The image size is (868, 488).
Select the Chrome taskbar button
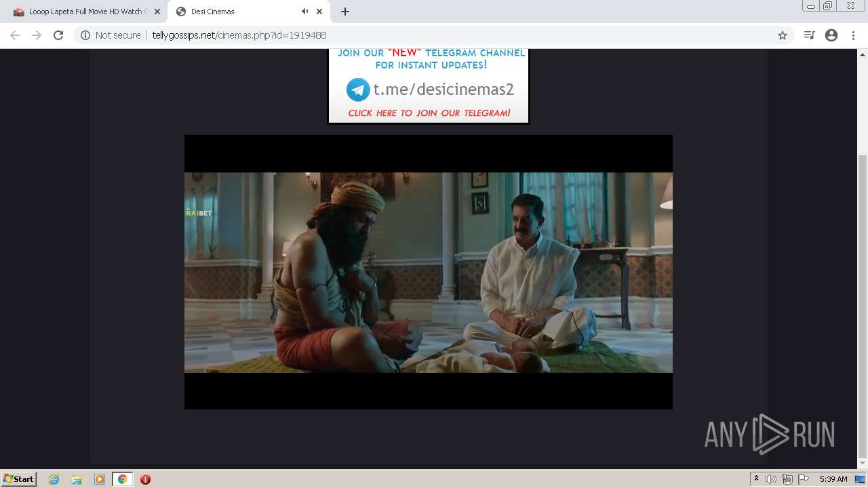122,479
